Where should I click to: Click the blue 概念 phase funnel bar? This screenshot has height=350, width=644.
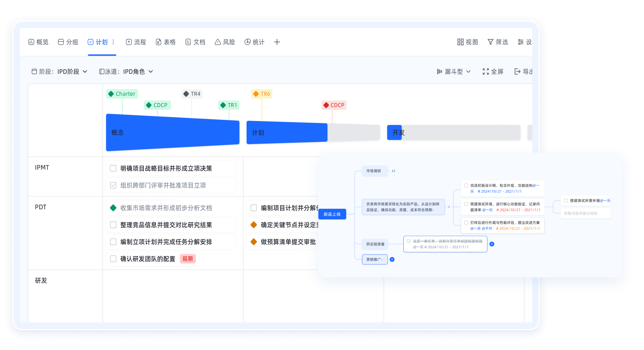click(x=172, y=132)
